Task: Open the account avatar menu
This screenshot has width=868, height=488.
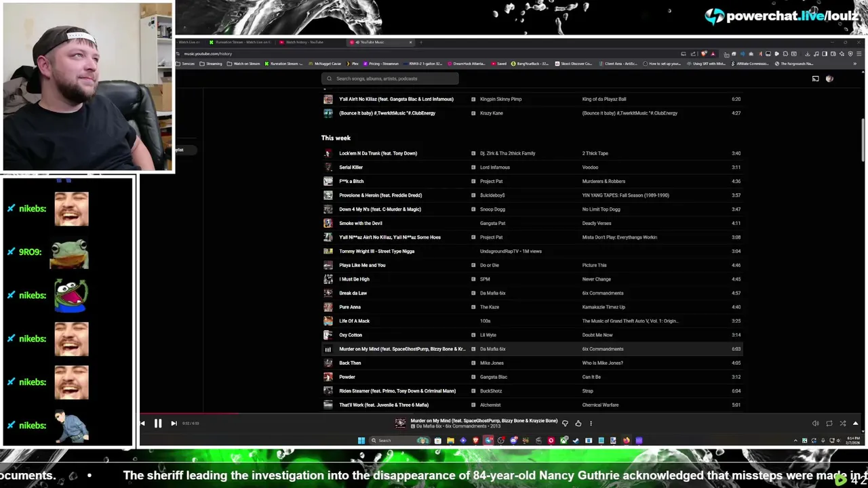Action: point(829,79)
